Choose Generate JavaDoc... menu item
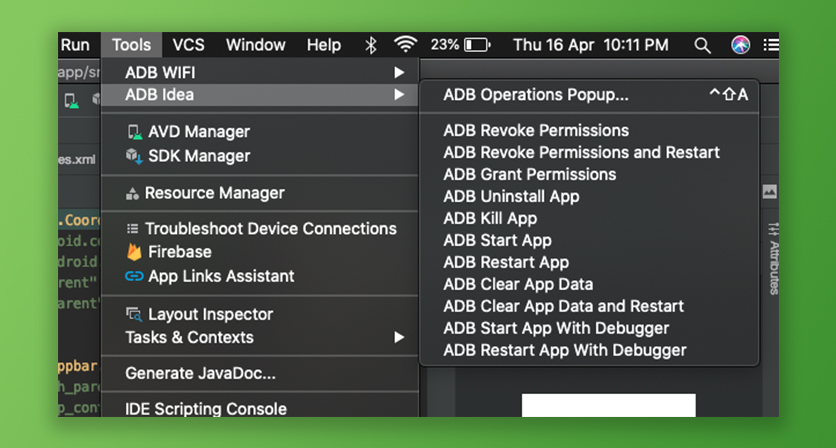Image resolution: width=836 pixels, height=448 pixels. (260, 373)
